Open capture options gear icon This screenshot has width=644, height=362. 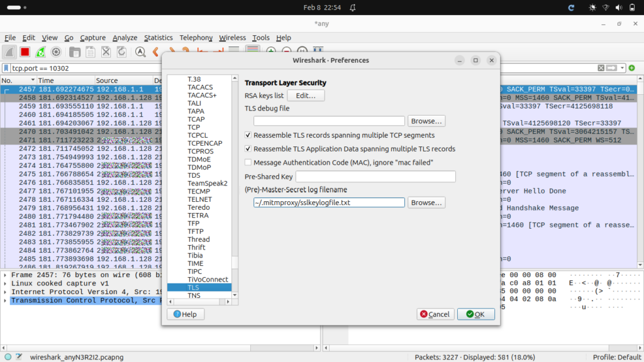[x=56, y=52]
